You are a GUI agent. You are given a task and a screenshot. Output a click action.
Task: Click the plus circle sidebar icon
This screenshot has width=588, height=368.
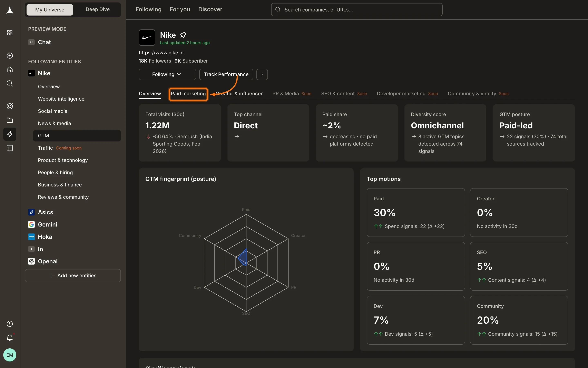pos(10,55)
